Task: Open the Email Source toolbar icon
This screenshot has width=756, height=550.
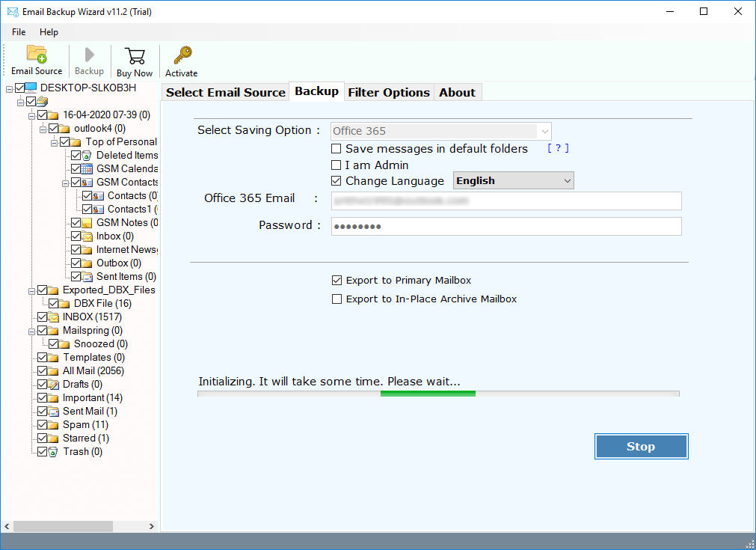Action: [37, 55]
